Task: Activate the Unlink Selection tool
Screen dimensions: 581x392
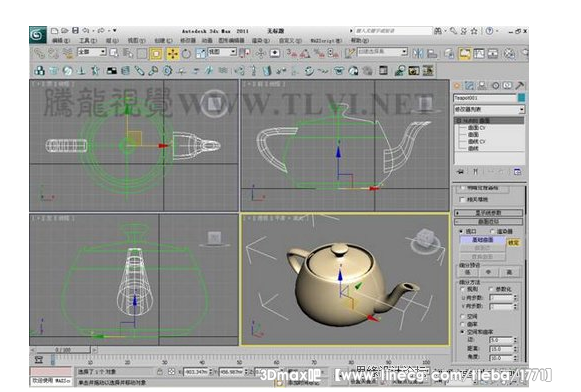Action: (53, 53)
